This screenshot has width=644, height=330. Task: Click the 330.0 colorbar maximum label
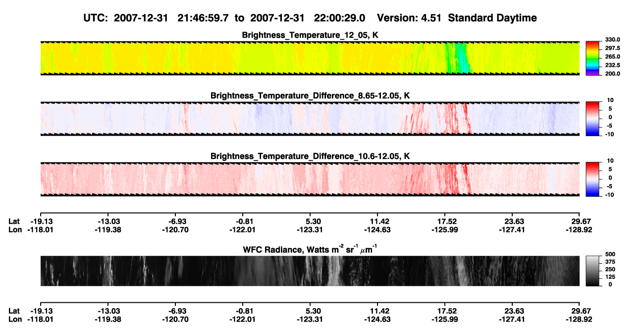tap(613, 40)
